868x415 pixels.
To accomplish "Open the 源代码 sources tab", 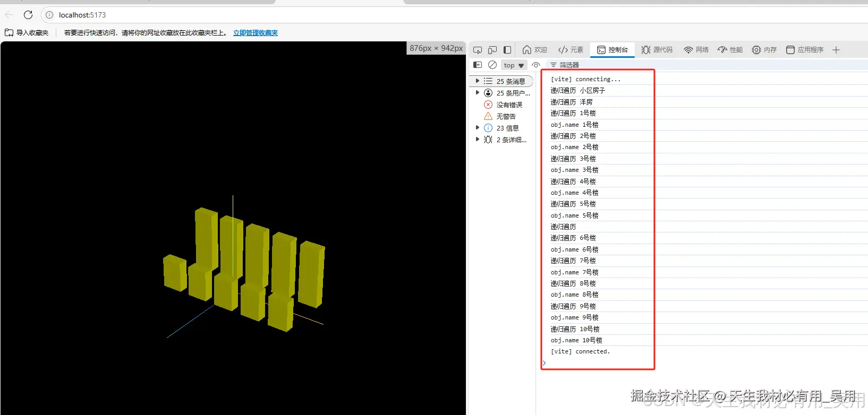I will coord(657,50).
